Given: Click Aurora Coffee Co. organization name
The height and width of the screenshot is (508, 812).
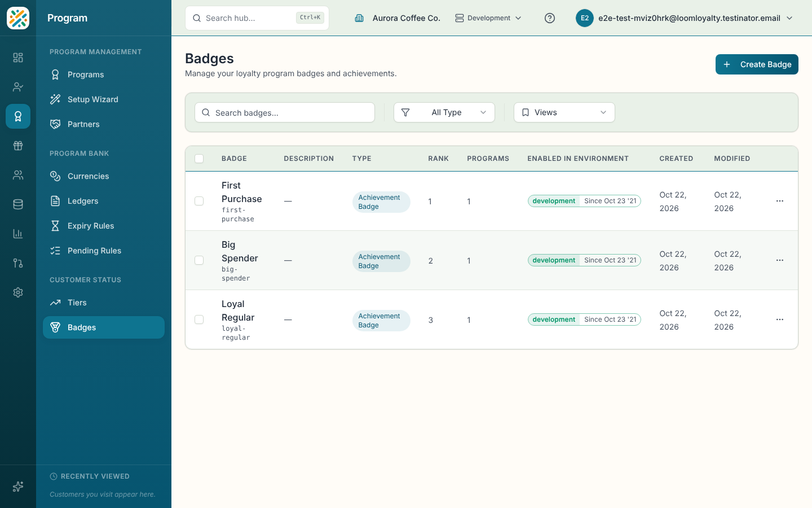Looking at the screenshot, I should coord(406,18).
